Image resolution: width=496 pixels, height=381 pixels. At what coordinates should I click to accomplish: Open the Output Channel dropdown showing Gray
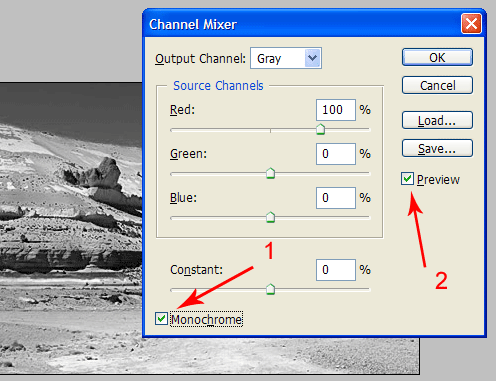(x=286, y=58)
